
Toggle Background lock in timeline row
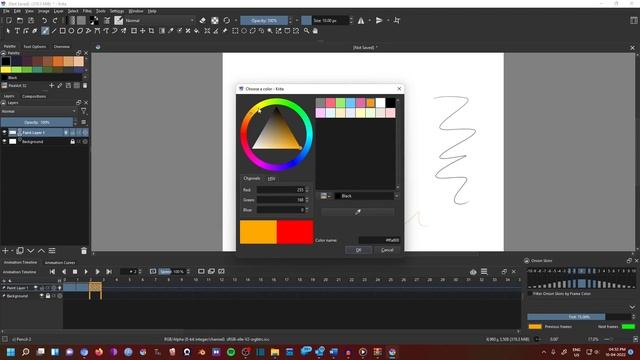48,296
